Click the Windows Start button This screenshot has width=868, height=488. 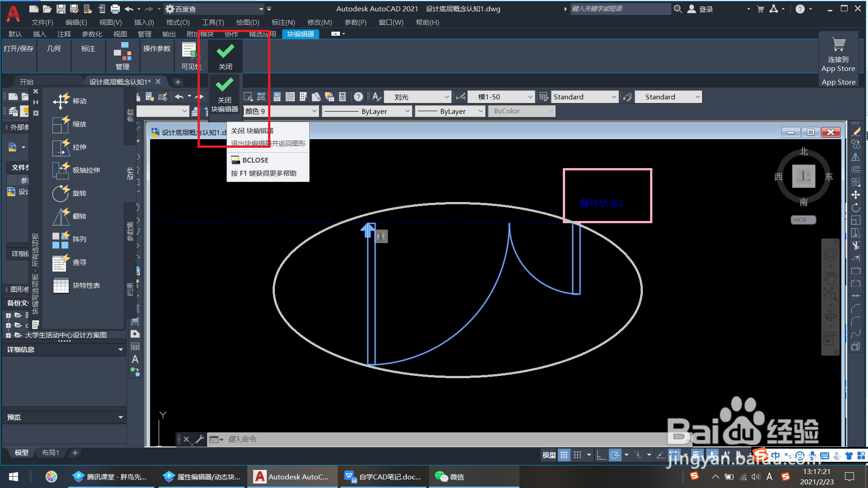click(14, 477)
